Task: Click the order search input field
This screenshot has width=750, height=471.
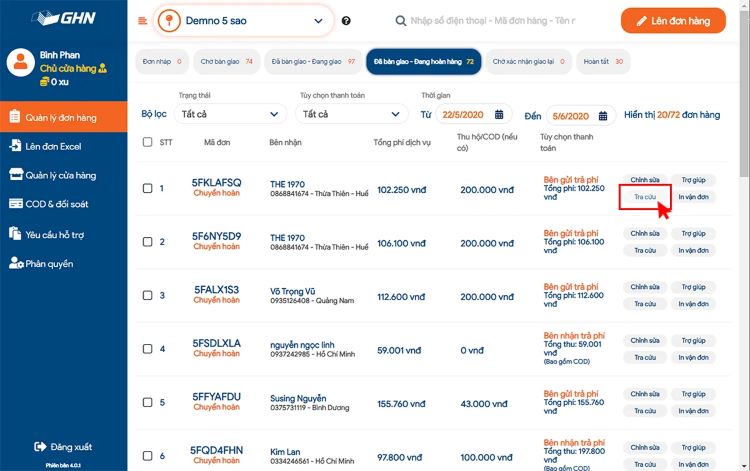Action: [x=510, y=21]
